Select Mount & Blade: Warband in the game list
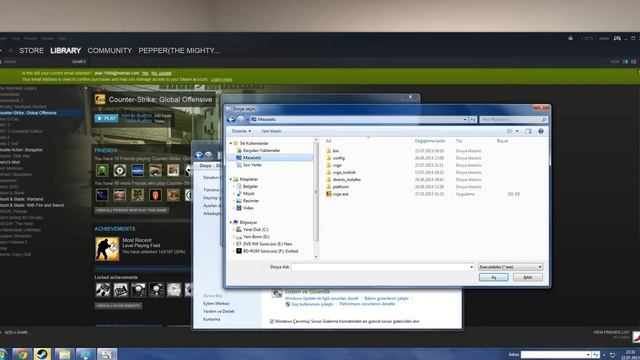The width and height of the screenshot is (640, 360). pyautogui.click(x=22, y=199)
